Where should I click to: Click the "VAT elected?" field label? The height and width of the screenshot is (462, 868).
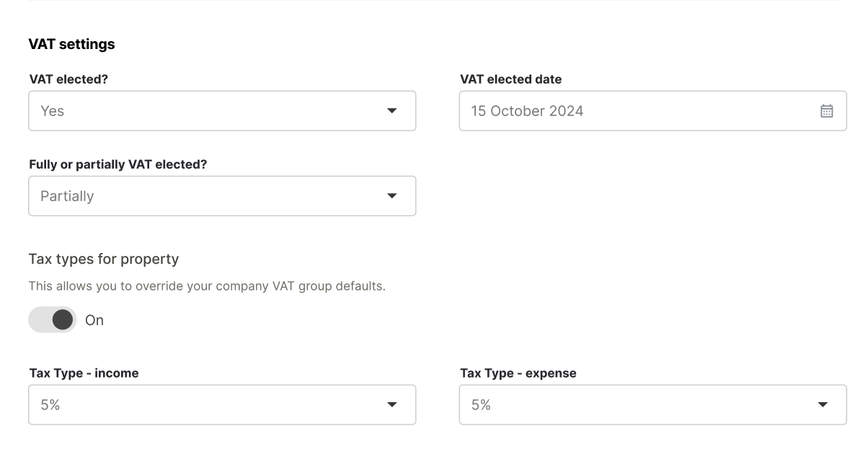(x=68, y=79)
